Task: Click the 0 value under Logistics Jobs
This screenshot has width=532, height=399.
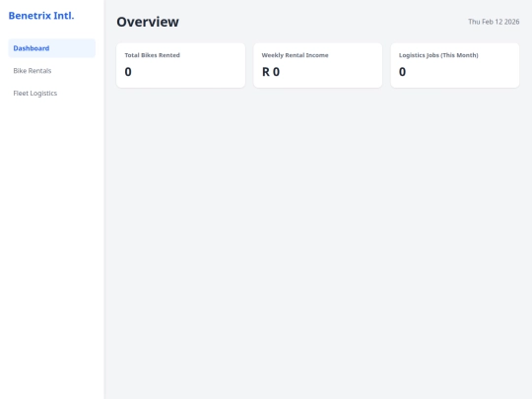Action: pos(402,72)
